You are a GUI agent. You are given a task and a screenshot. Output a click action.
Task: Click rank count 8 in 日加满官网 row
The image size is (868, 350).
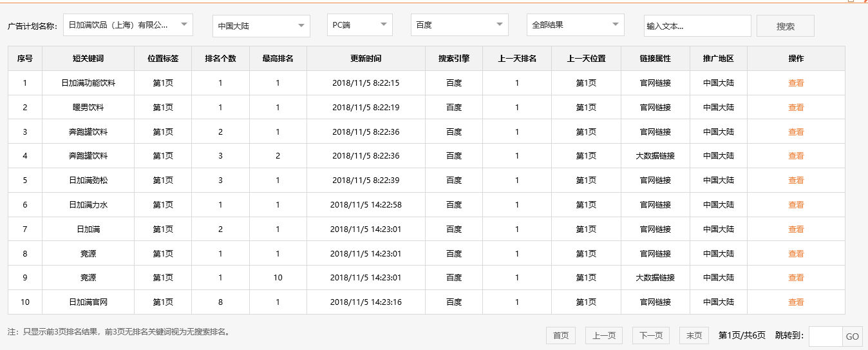tap(220, 302)
